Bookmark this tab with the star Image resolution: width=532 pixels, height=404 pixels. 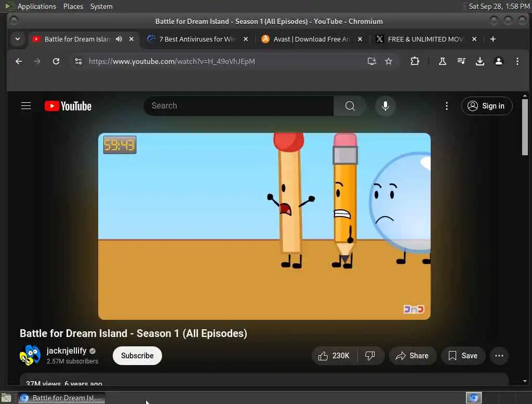point(389,61)
